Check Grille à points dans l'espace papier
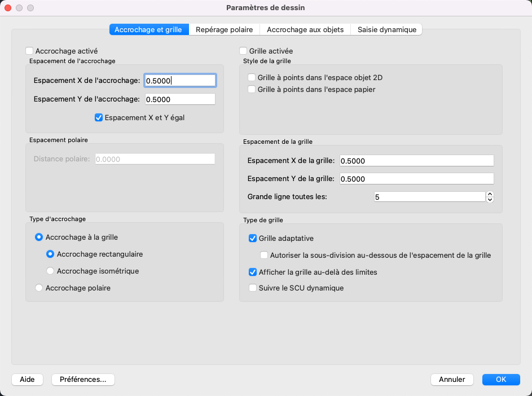The image size is (532, 396). coord(252,89)
